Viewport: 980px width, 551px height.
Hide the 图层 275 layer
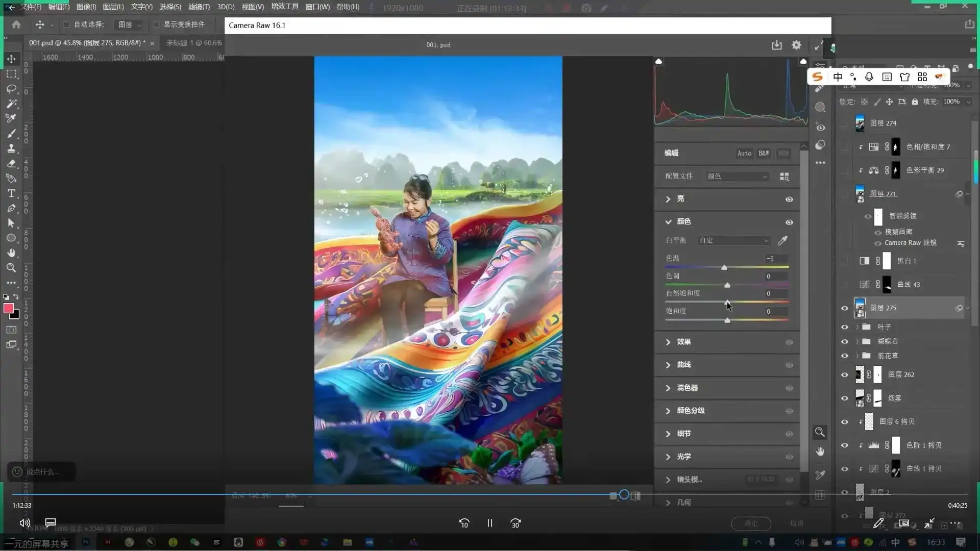point(845,308)
